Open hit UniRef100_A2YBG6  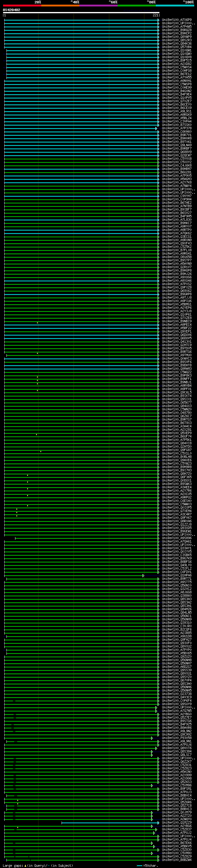pyautogui.click(x=176, y=826)
